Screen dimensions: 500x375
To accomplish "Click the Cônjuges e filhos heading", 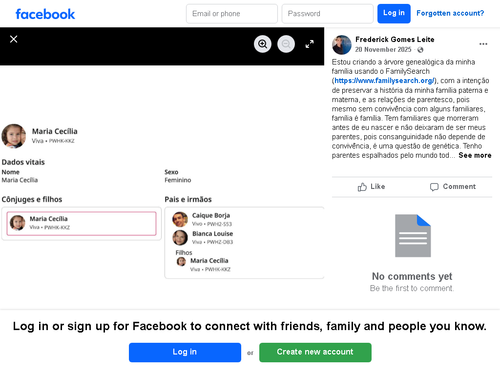I will tap(32, 199).
